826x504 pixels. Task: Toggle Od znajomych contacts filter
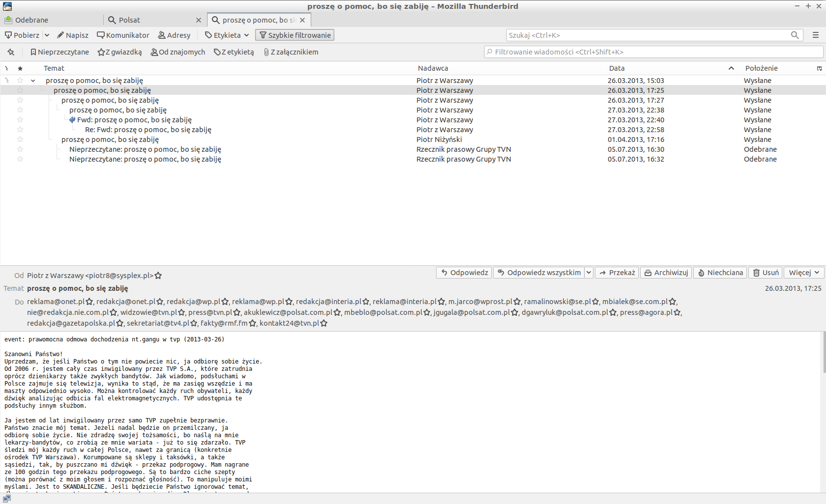tap(178, 52)
